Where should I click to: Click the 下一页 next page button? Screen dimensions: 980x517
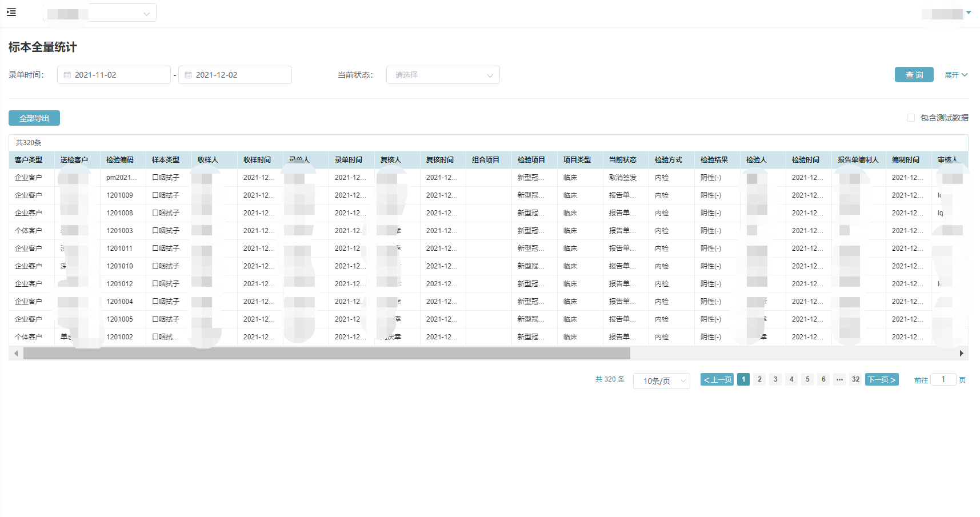pos(881,379)
